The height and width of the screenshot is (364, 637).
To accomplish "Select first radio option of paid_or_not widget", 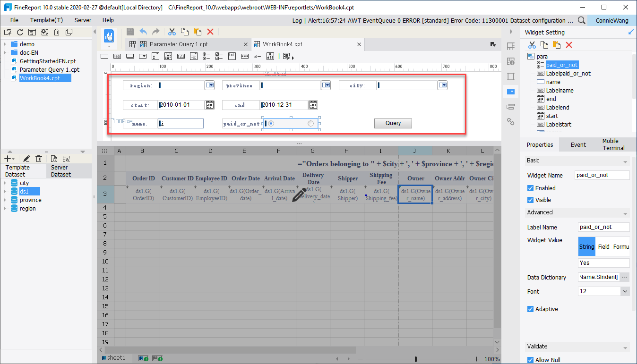I will (x=271, y=123).
